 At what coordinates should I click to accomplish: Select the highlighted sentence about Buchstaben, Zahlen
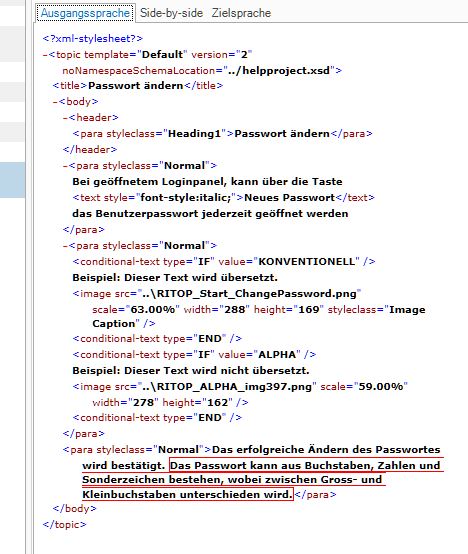[262, 480]
